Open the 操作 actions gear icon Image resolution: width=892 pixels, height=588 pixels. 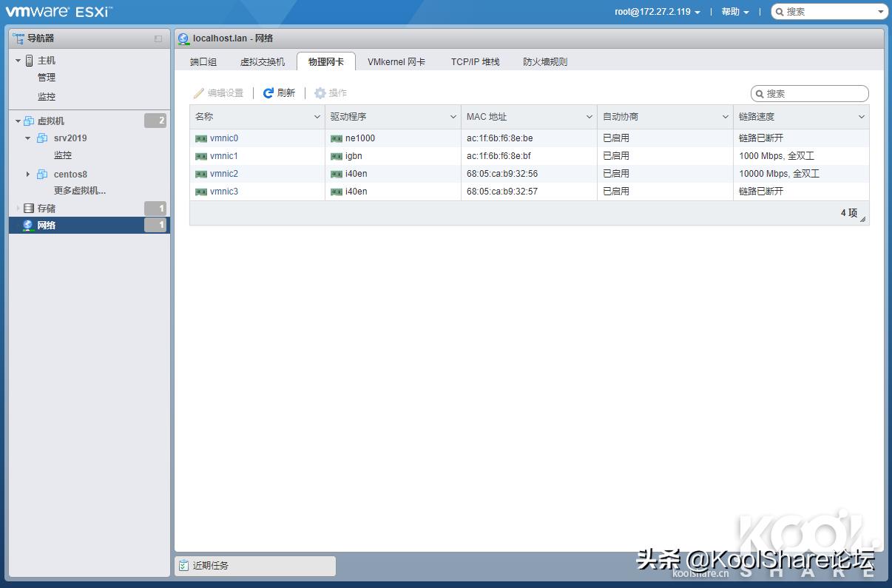point(318,92)
